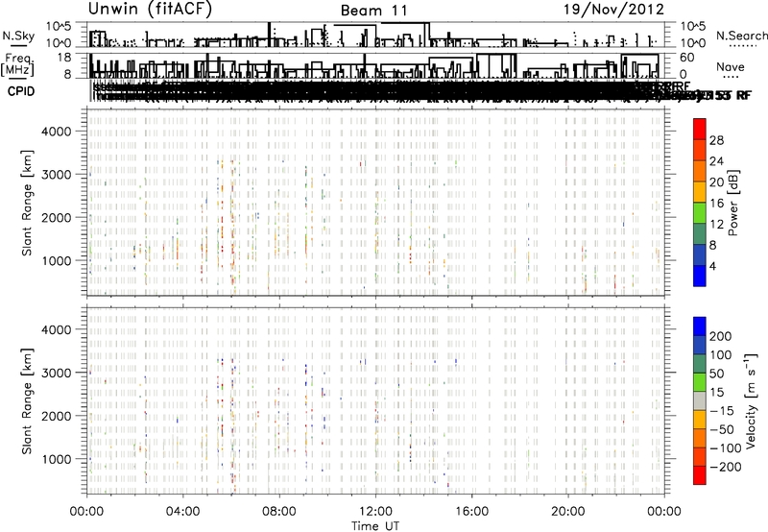Click the '60' Nave axis tick
The width and height of the screenshot is (768, 532).
coord(687,58)
